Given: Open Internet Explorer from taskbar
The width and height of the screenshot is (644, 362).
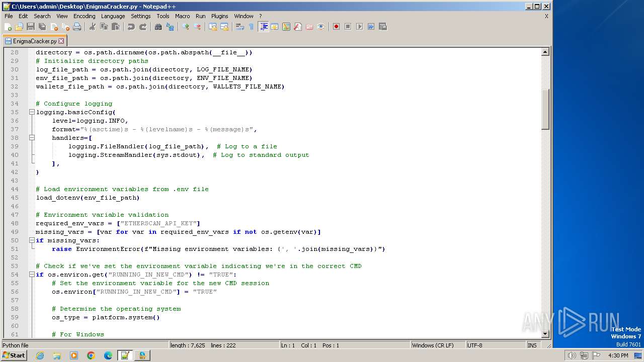Looking at the screenshot, I should (40, 355).
